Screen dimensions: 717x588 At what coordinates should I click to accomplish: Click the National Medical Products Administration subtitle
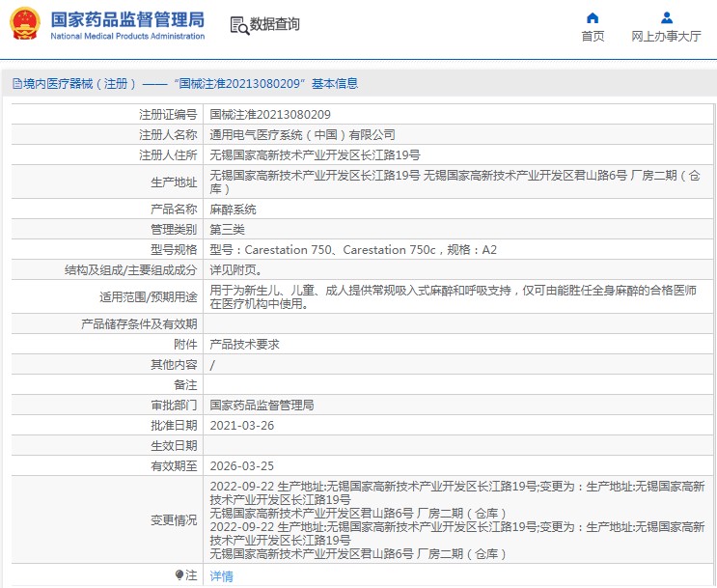pos(127,36)
